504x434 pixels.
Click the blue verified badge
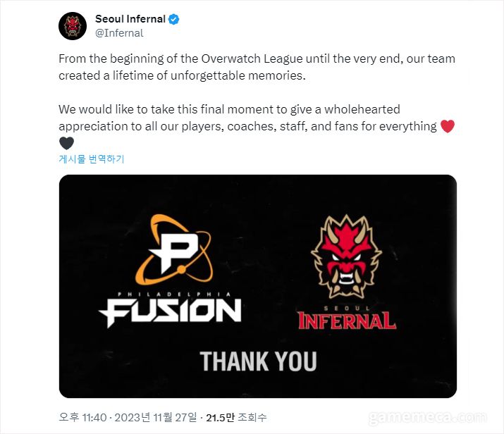pos(174,19)
